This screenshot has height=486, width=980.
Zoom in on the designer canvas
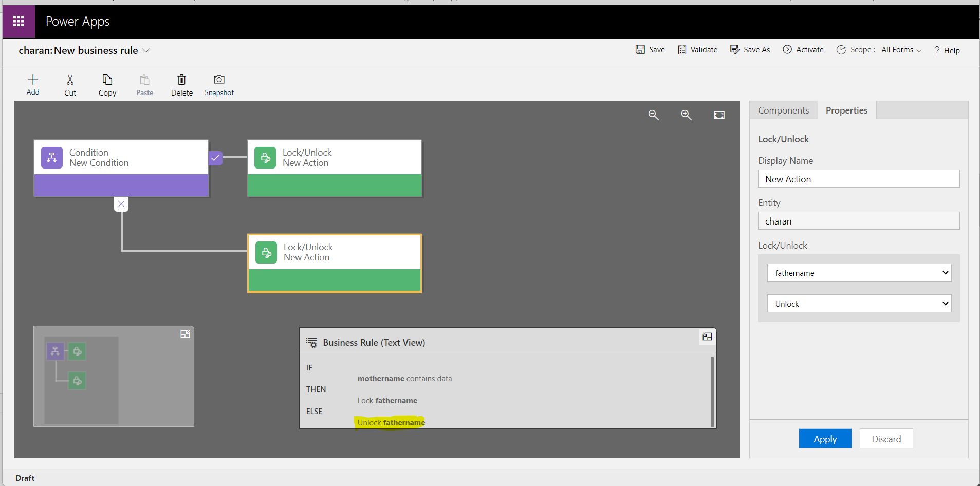tap(686, 115)
